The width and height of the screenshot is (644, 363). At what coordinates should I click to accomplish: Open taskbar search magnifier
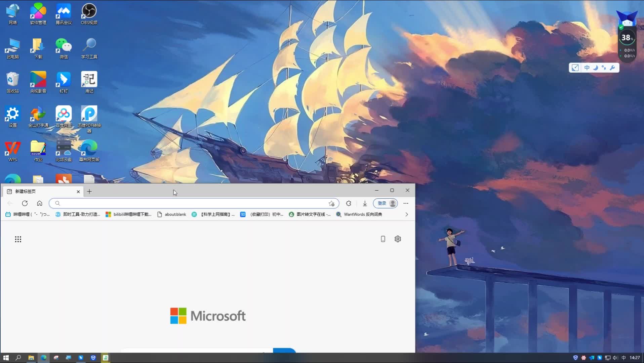tap(18, 358)
